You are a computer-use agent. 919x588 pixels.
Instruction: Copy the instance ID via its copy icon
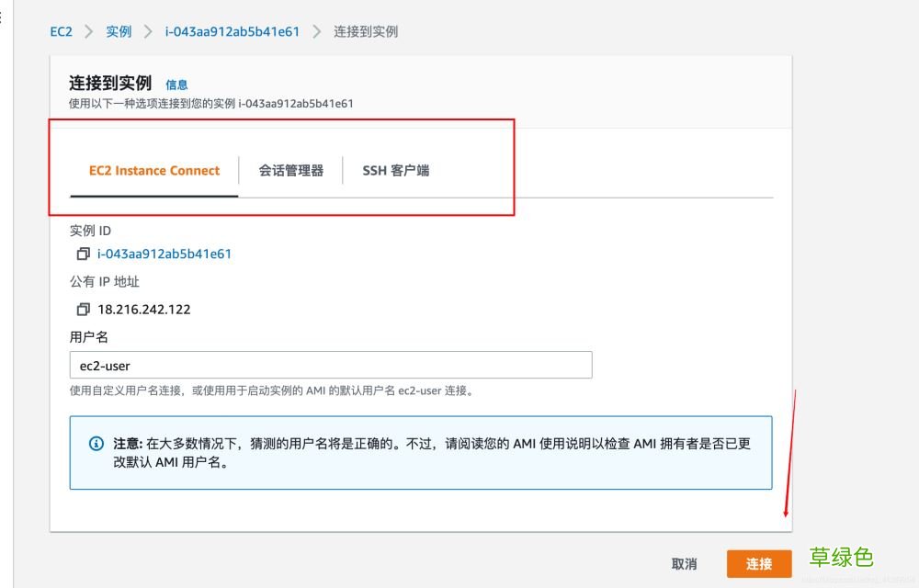(82, 254)
